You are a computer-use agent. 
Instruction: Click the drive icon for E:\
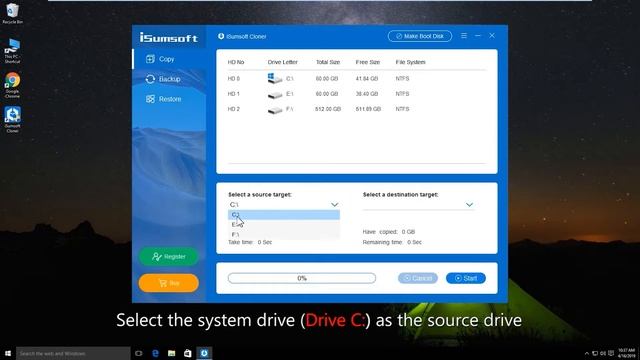point(275,95)
